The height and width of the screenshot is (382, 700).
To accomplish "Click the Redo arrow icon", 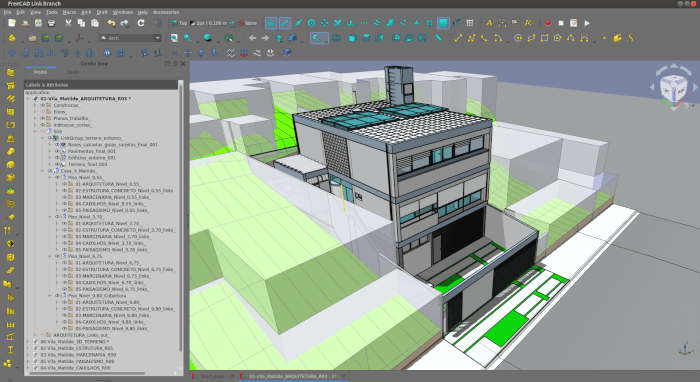I will click(x=125, y=23).
